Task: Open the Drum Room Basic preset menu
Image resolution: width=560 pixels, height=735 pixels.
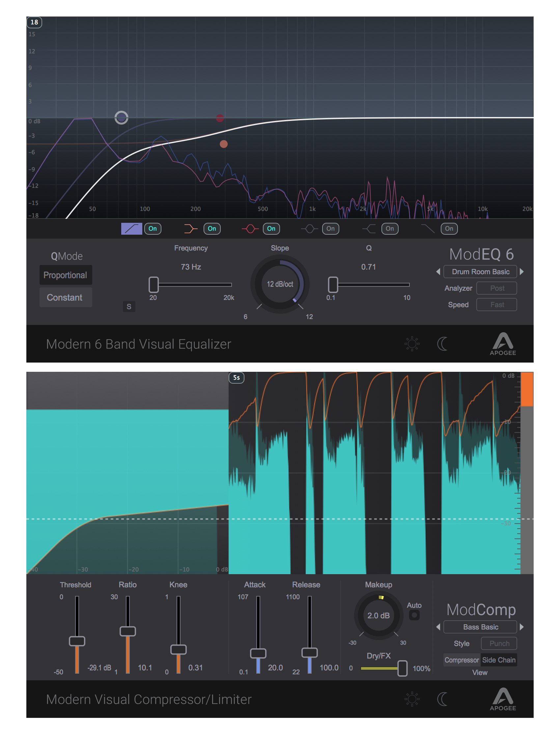Action: [x=480, y=272]
